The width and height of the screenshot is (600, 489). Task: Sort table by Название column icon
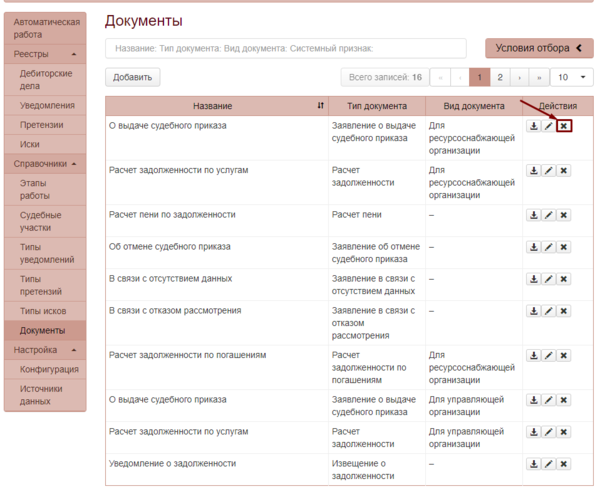tap(321, 106)
